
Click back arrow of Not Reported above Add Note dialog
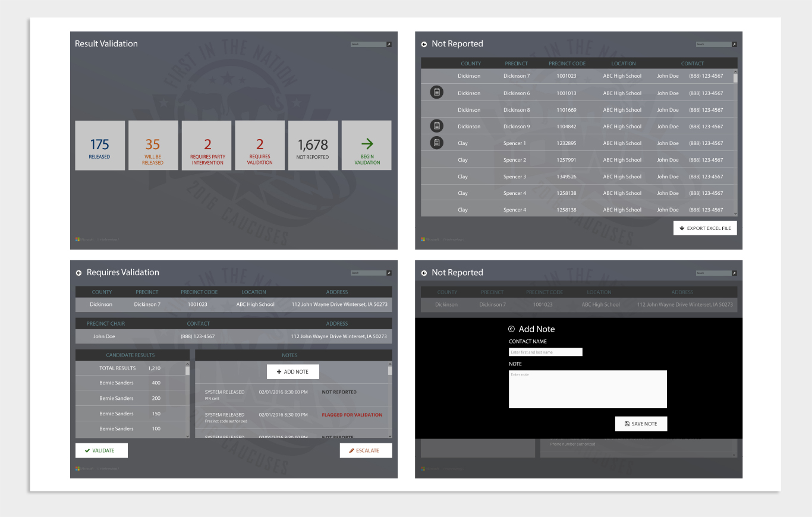point(424,273)
